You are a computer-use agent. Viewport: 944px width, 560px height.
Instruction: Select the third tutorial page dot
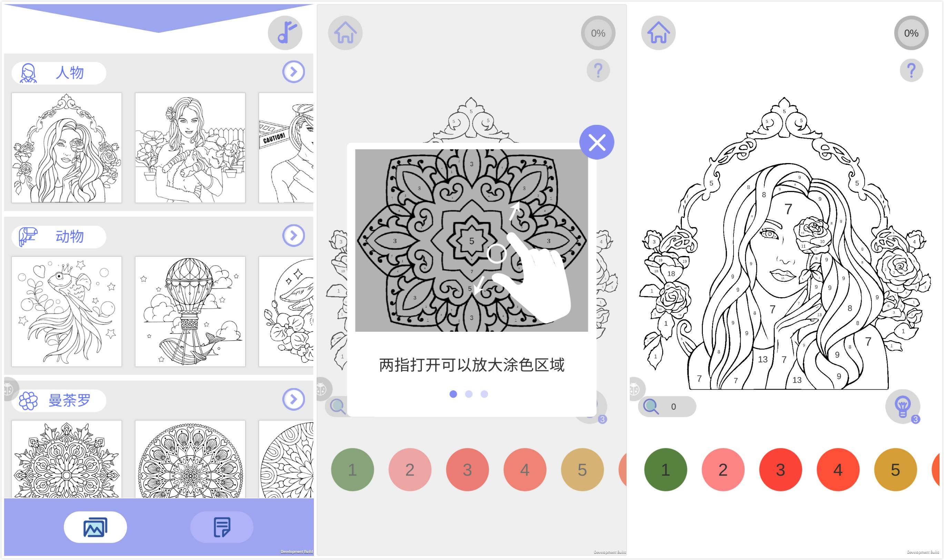click(484, 394)
